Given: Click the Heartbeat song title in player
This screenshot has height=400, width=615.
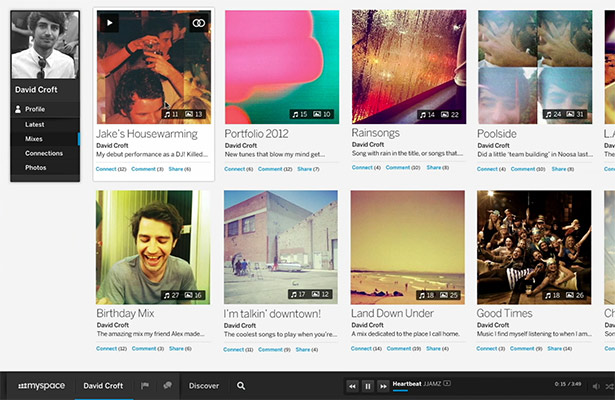Looking at the screenshot, I should [x=407, y=384].
